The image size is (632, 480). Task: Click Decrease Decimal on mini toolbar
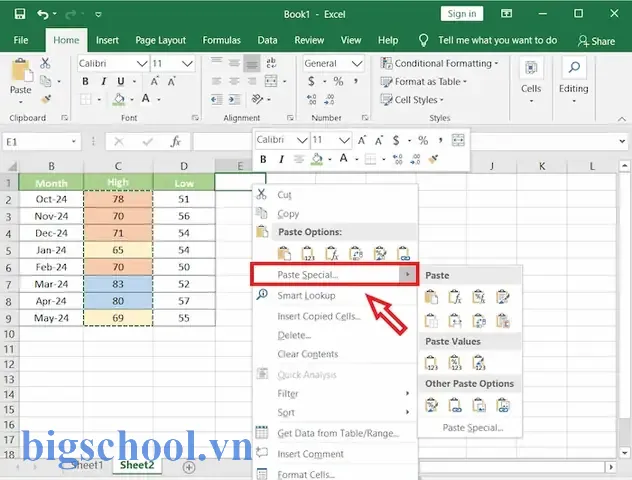click(415, 159)
